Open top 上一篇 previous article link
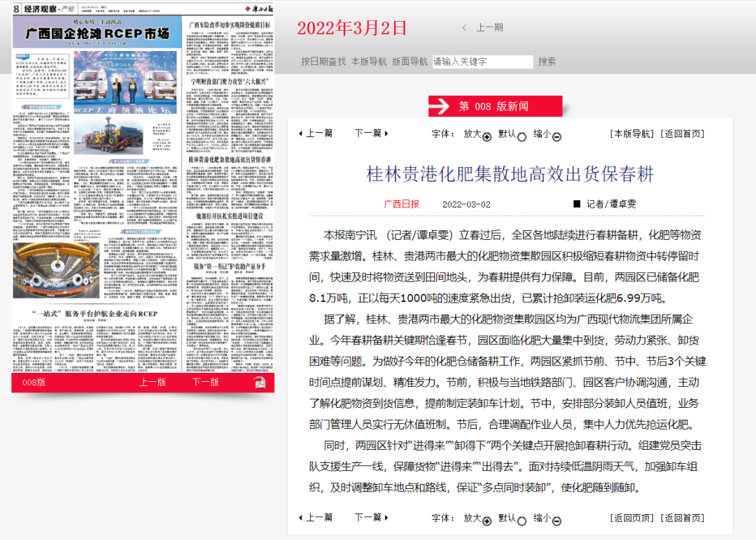This screenshot has width=756, height=540. point(316,134)
